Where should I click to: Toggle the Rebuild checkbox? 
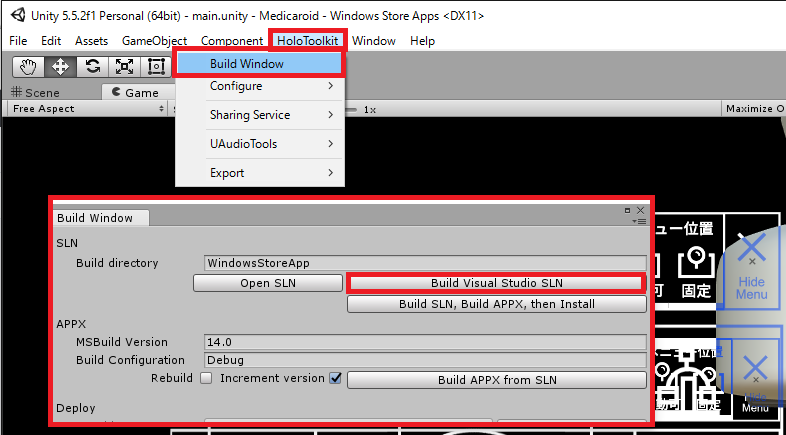coord(206,378)
